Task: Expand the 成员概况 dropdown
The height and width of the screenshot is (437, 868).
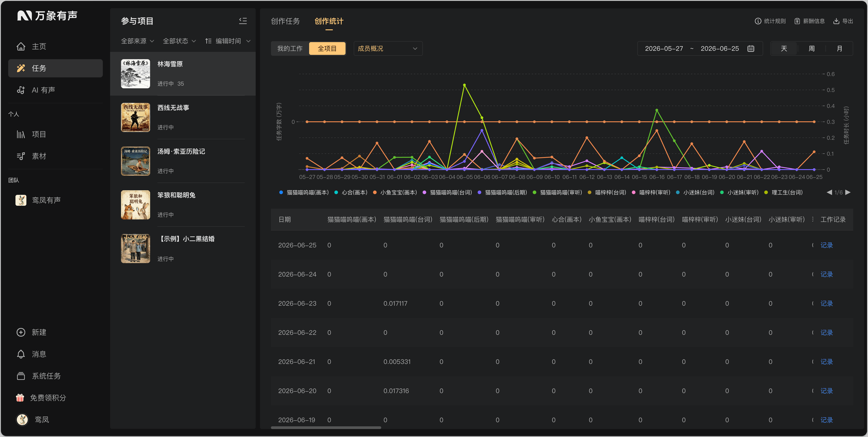Action: (388, 48)
